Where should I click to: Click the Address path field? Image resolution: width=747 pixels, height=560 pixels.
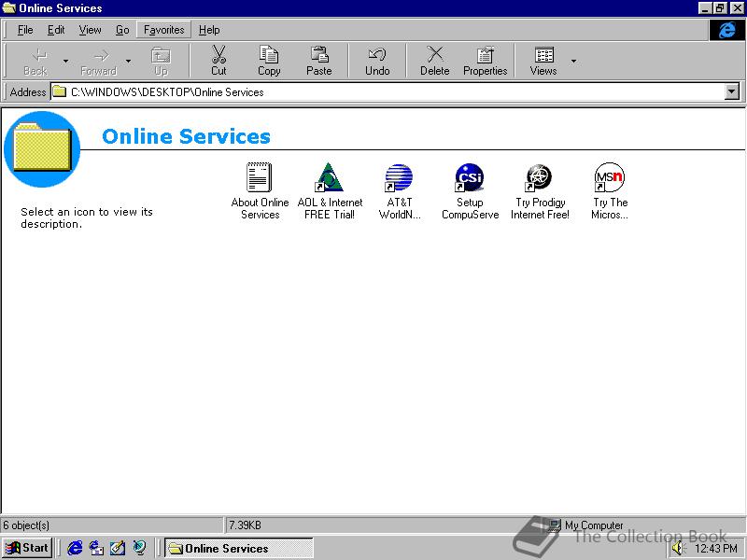tap(388, 91)
